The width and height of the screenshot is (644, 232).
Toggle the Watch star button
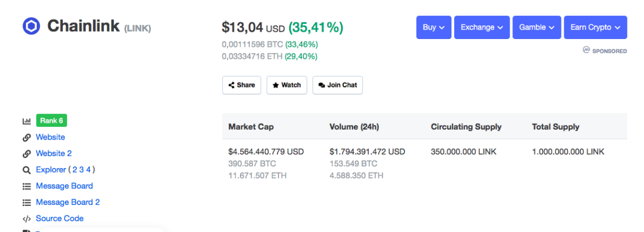[286, 85]
